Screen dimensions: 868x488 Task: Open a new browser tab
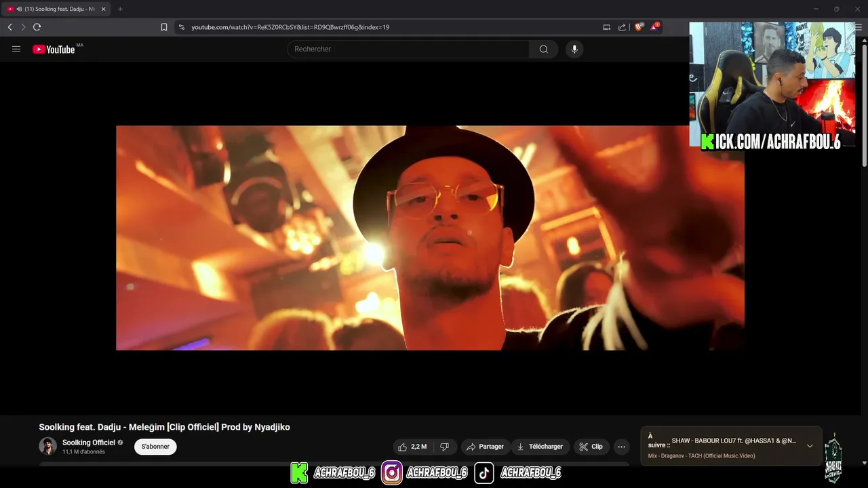click(x=120, y=9)
